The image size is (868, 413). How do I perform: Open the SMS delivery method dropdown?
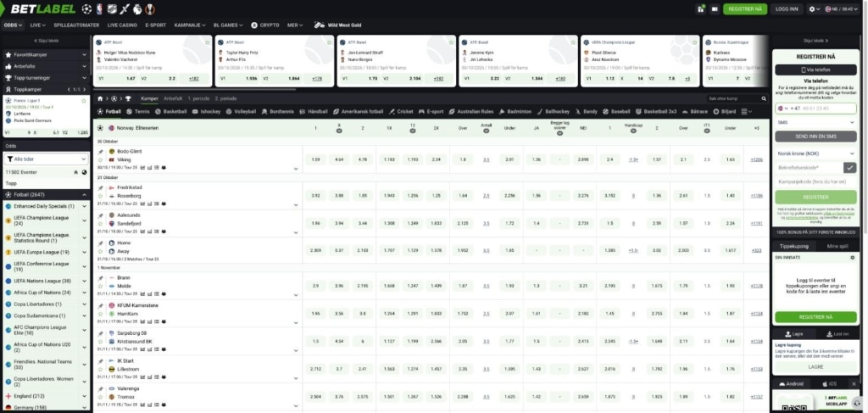tap(815, 122)
